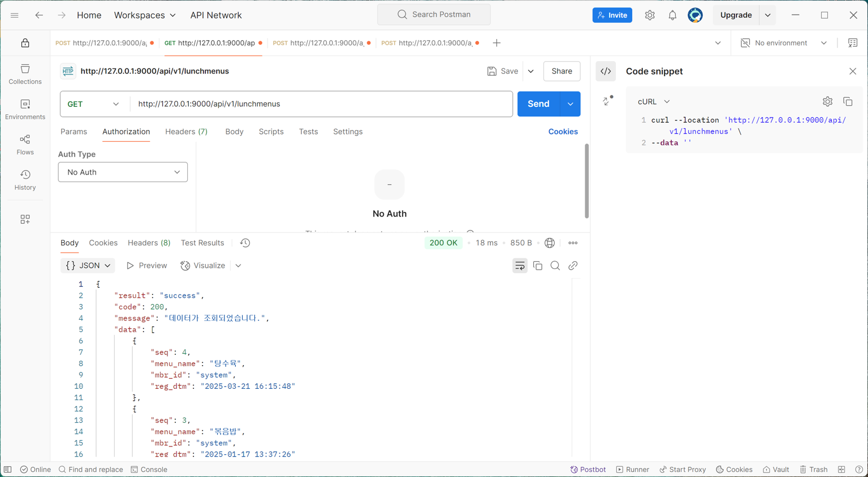Toggle line wrap in response body
This screenshot has height=477, width=868.
[520, 266]
